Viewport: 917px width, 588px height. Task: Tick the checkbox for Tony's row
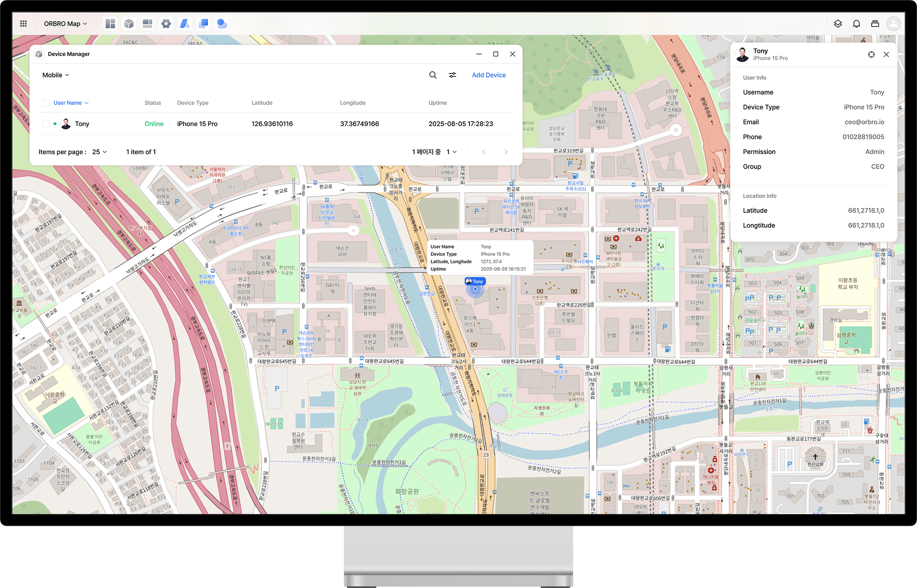46,124
